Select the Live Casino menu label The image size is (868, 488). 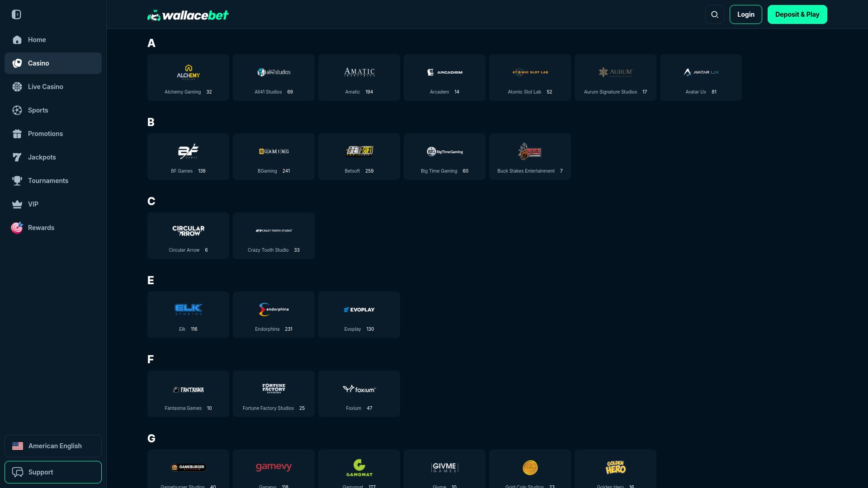[x=46, y=87]
